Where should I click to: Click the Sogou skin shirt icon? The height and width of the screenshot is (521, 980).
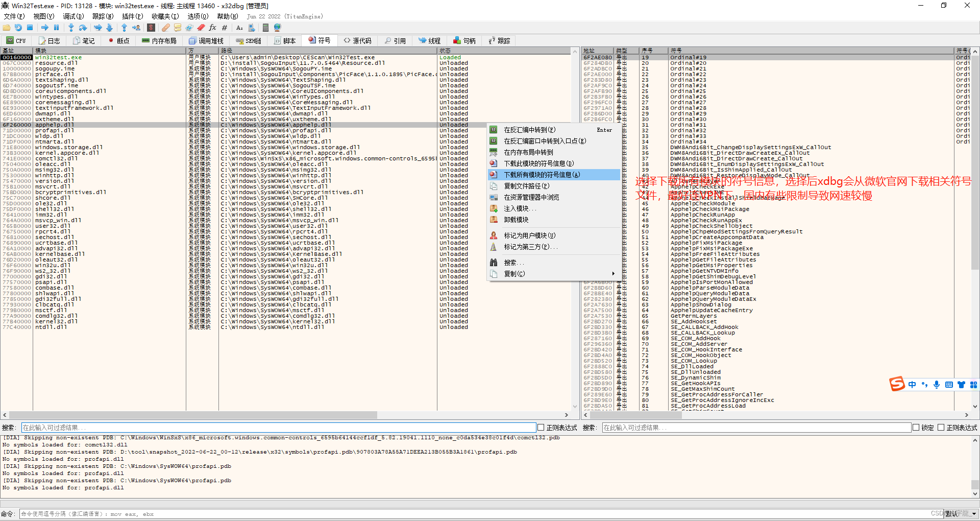961,385
